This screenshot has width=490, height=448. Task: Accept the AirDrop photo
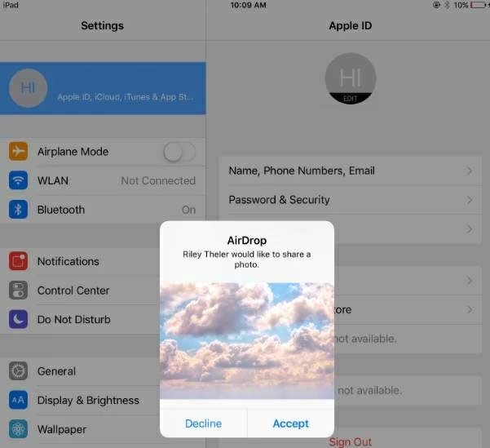[x=290, y=424]
